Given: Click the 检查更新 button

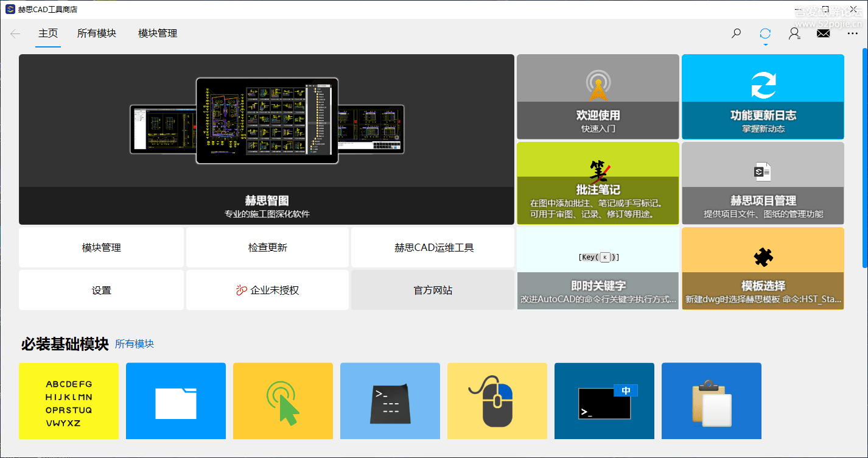Looking at the screenshot, I should click(267, 248).
